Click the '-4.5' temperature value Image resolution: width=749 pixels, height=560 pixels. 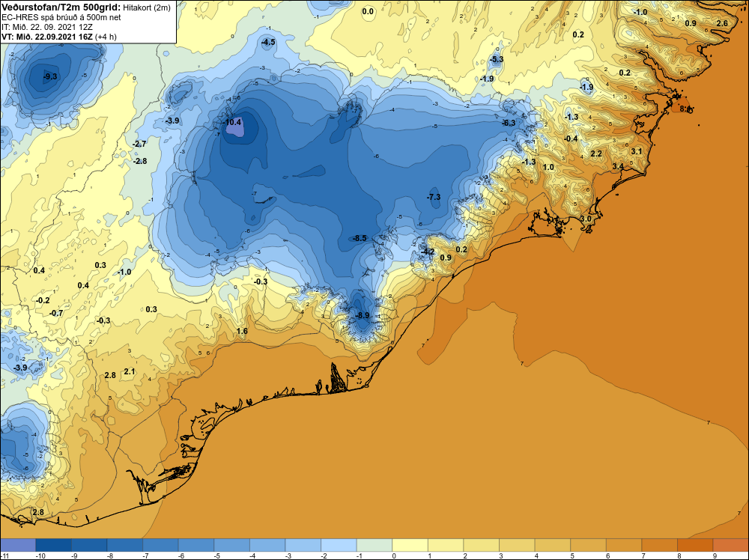[x=268, y=42]
